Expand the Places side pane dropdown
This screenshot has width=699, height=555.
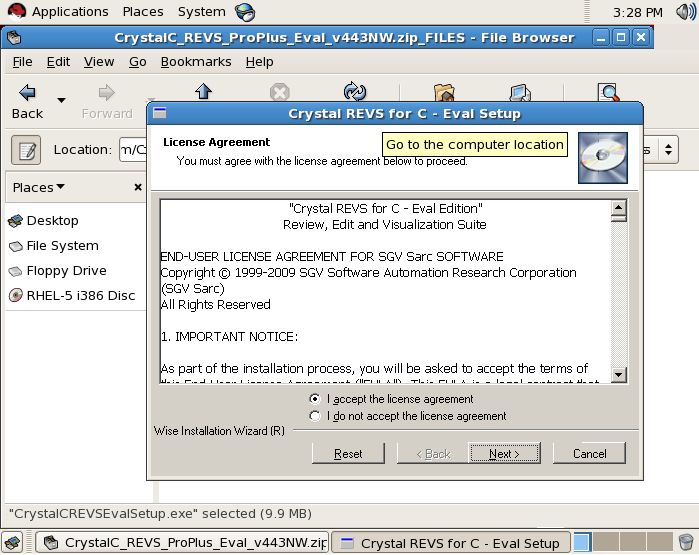coord(39,187)
